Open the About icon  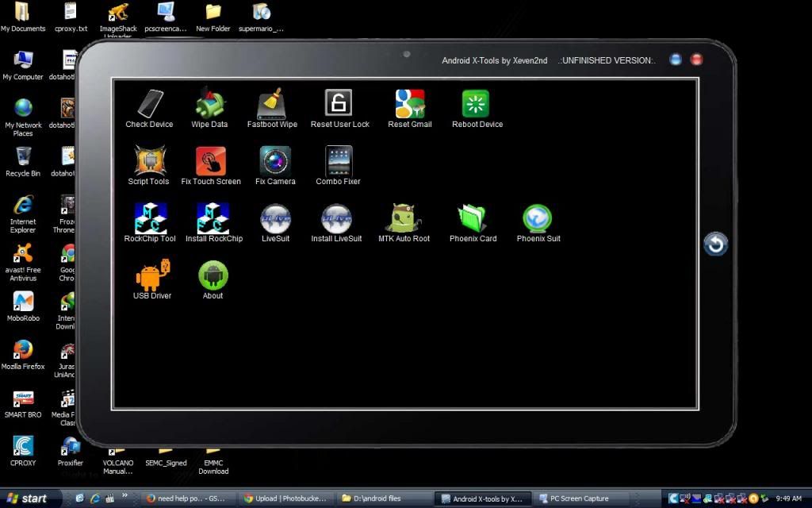point(213,276)
